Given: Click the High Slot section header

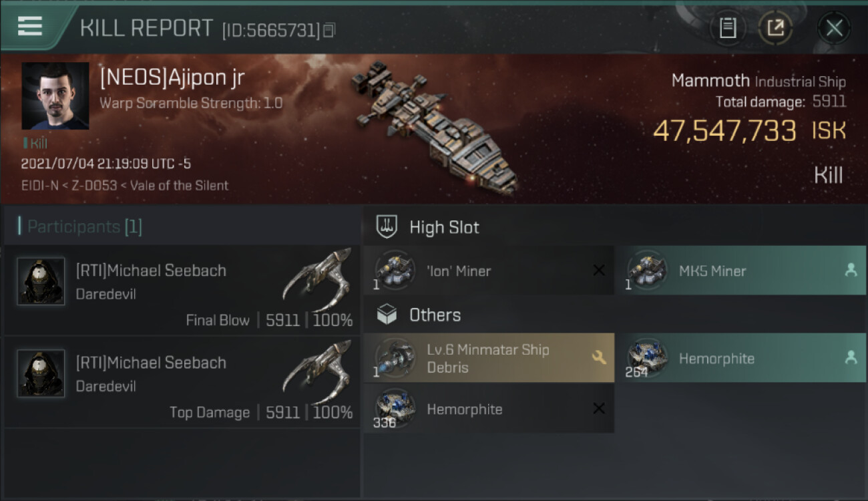Looking at the screenshot, I should (444, 227).
